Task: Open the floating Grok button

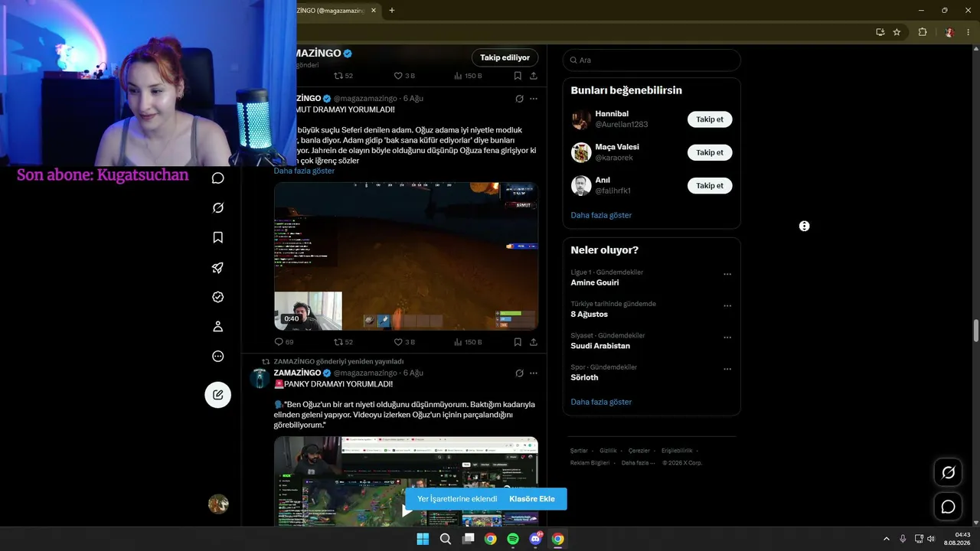Action: pos(948,472)
